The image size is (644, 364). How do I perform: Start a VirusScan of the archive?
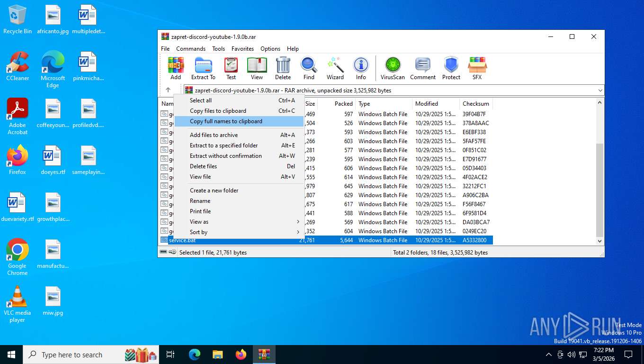point(393,68)
